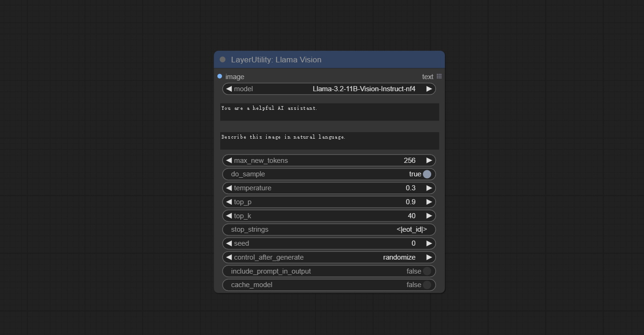Decrease seed value with left arrow
Image resolution: width=644 pixels, height=335 pixels.
point(229,243)
